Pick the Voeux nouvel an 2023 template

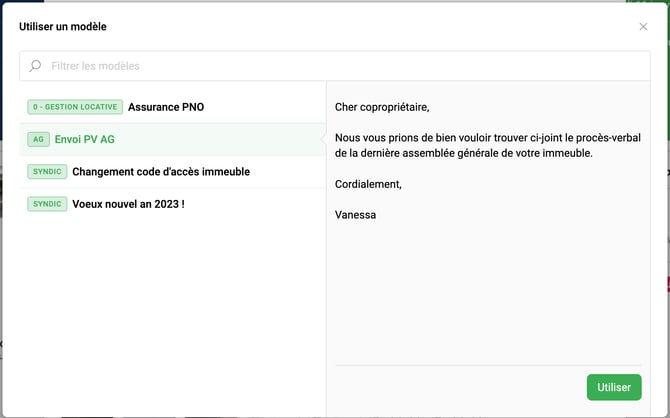pos(128,204)
